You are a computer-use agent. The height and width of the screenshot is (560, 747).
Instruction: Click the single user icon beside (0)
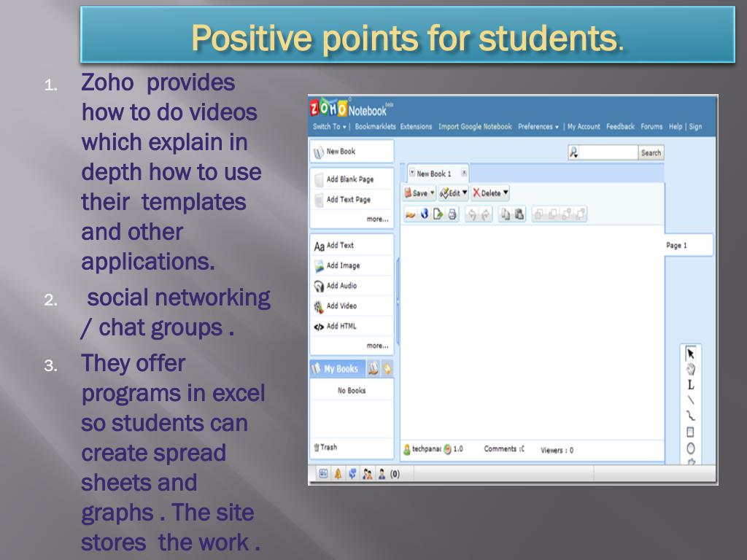pos(382,474)
